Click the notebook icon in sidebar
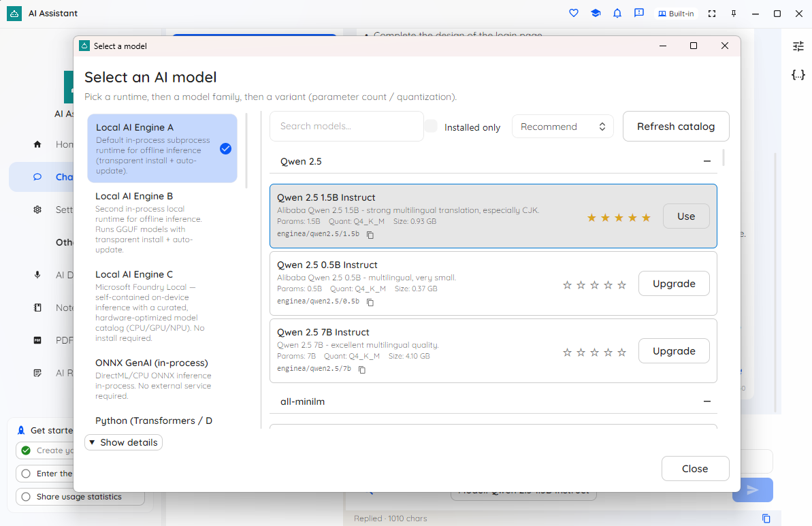Screen dimensions: 812x526 pyautogui.click(x=37, y=308)
